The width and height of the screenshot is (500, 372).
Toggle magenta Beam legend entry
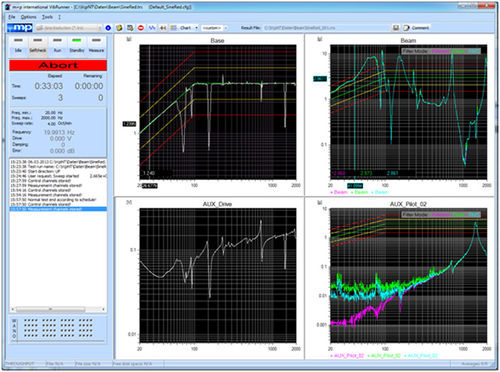coord(339,192)
